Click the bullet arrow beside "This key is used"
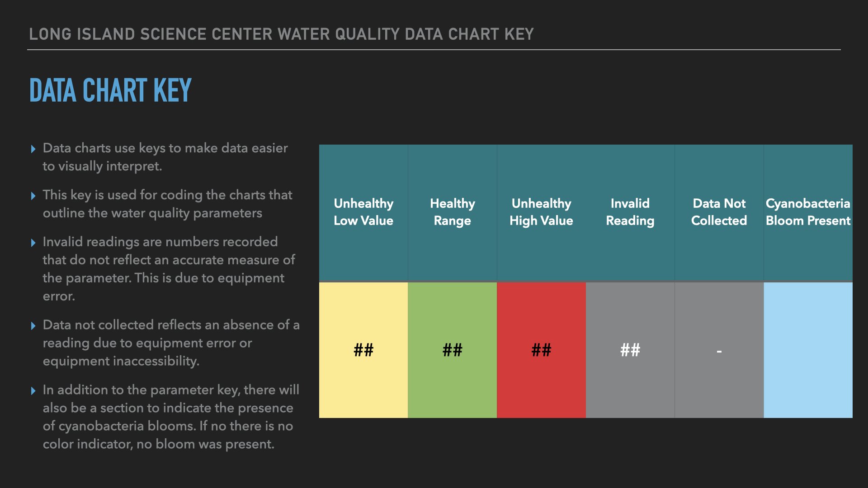Viewport: 868px width, 488px height. [x=33, y=196]
